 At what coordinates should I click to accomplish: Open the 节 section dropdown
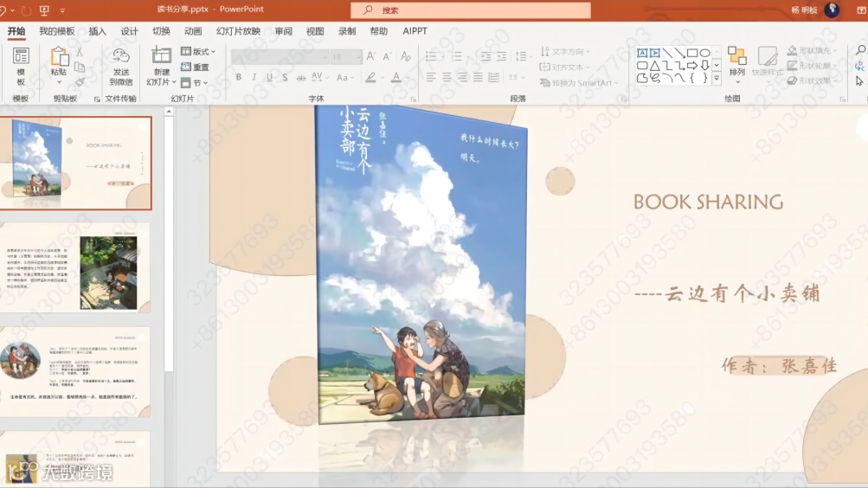point(195,83)
